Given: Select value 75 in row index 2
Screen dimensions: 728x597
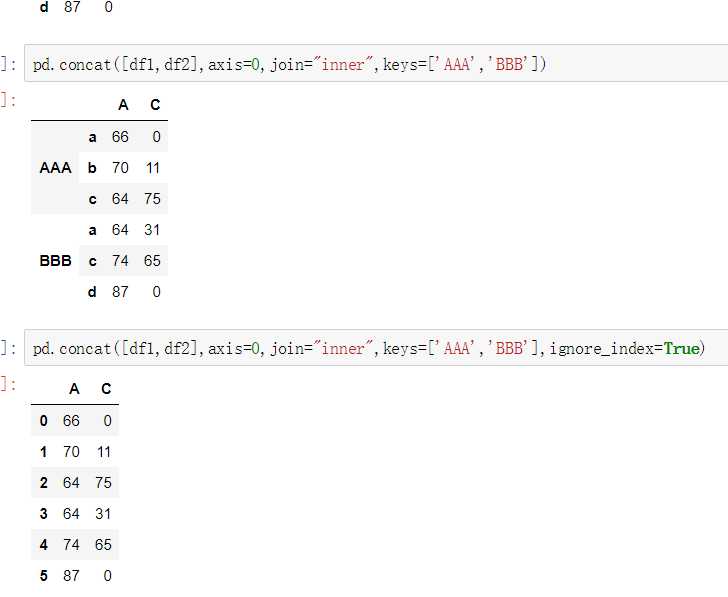Looking at the screenshot, I should pos(104,483).
